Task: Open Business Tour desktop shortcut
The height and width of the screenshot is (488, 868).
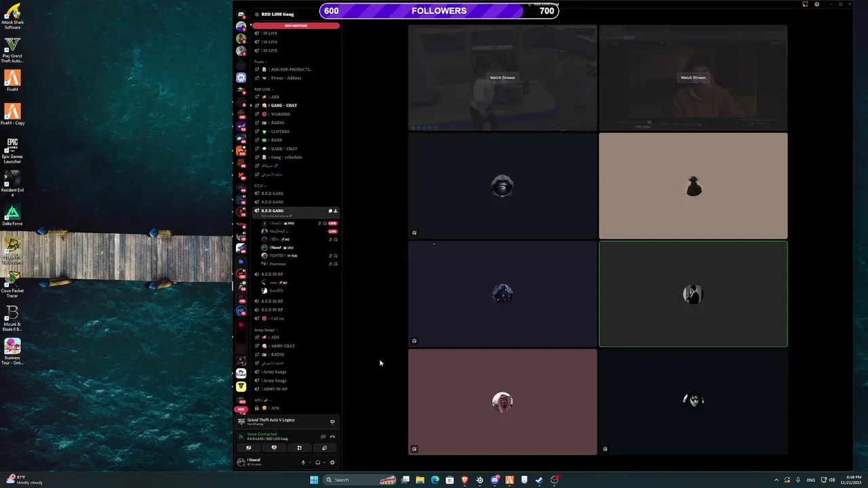Action: click(12, 352)
